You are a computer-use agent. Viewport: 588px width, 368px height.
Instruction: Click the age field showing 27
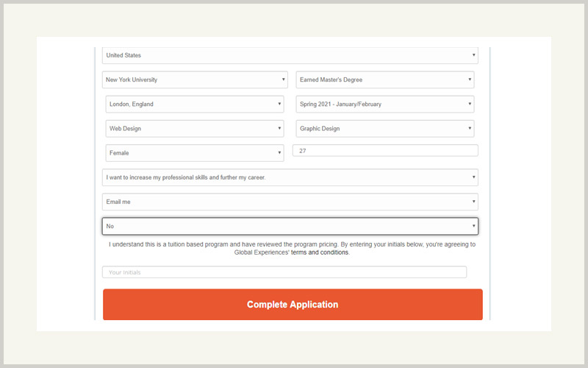pyautogui.click(x=385, y=151)
